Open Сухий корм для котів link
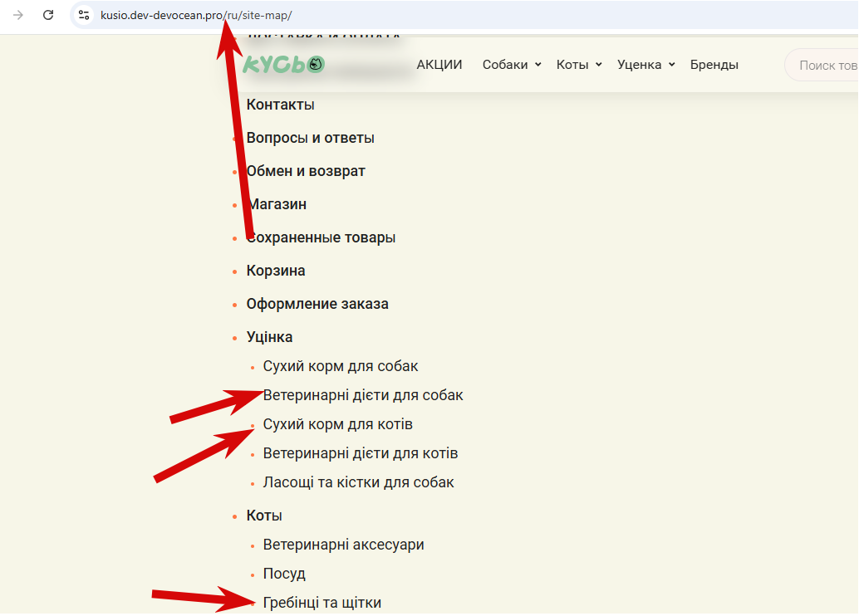 (337, 424)
